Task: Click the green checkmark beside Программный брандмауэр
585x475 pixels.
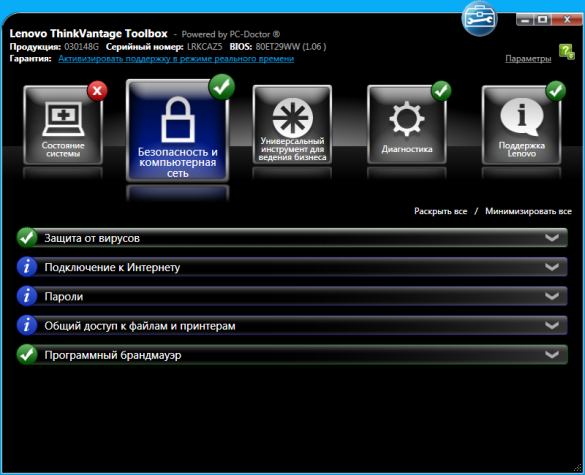Action: (x=27, y=355)
